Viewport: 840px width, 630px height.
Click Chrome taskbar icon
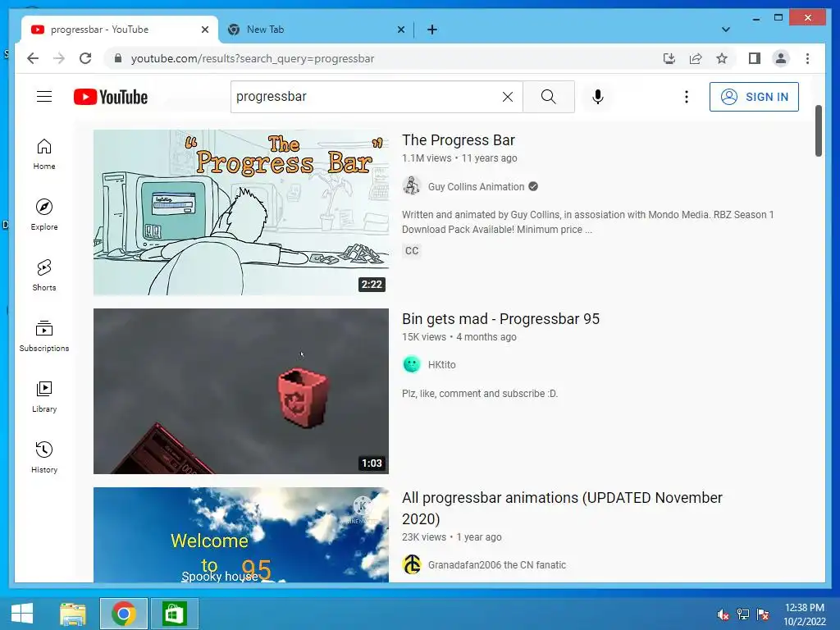click(123, 614)
